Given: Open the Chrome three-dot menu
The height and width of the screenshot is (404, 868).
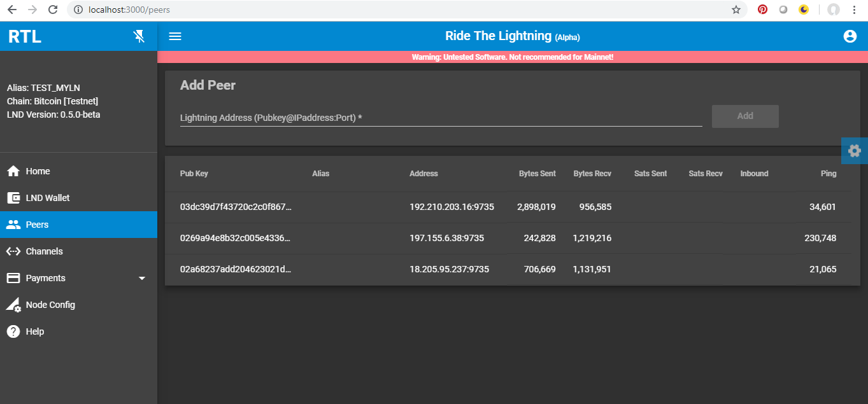Looking at the screenshot, I should pos(854,10).
